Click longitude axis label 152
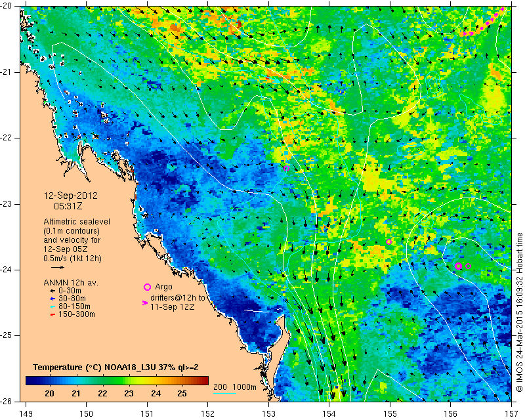525x420 pixels. [208, 413]
